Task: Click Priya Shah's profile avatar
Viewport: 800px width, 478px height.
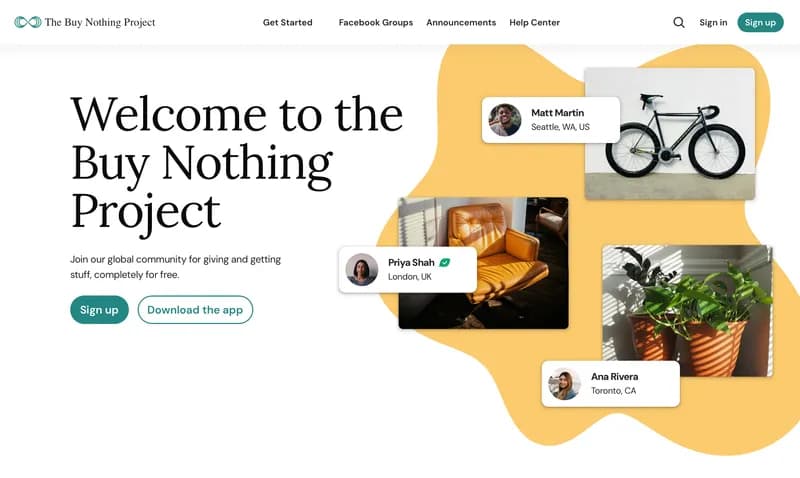Action: click(x=362, y=269)
